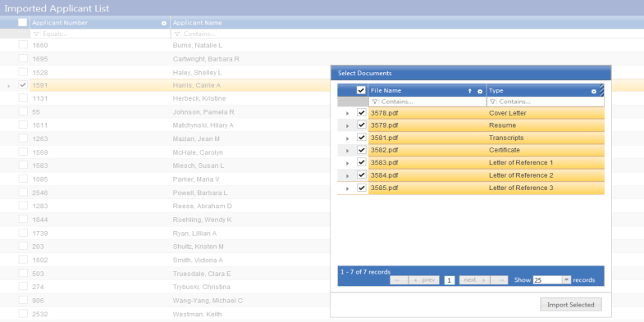Sort by the Type column header
This screenshot has height=322, width=644.
click(x=496, y=91)
